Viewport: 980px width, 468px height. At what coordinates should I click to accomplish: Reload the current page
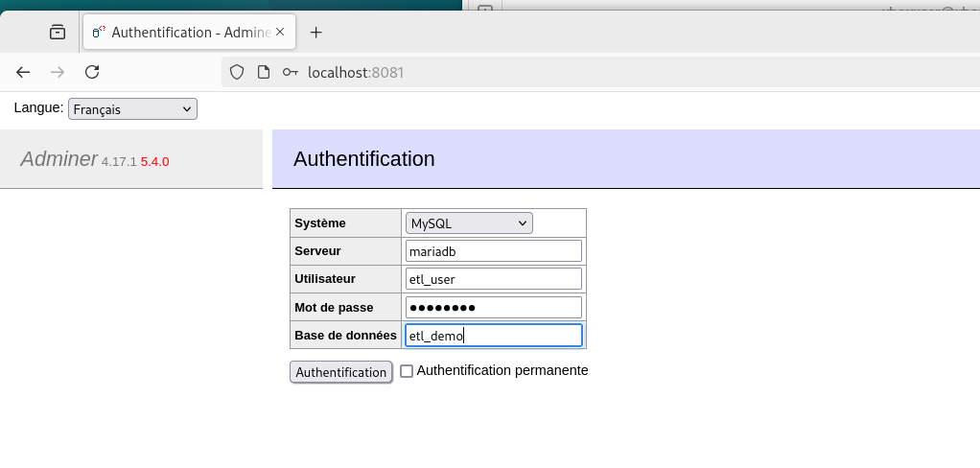[x=92, y=72]
